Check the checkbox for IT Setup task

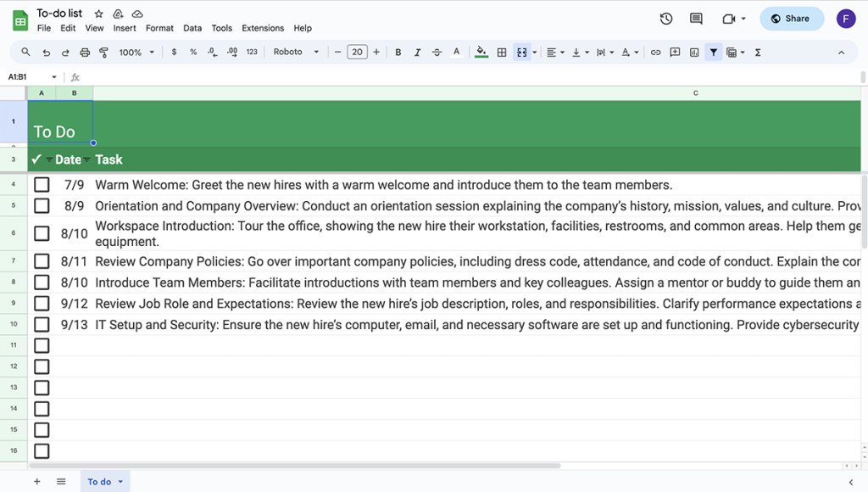pyautogui.click(x=42, y=324)
